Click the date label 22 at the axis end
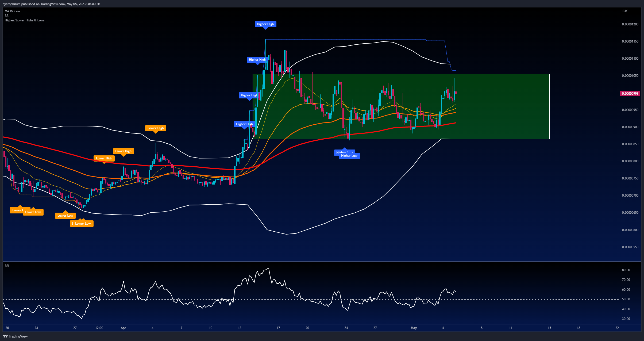The height and width of the screenshot is (341, 644). [617, 328]
